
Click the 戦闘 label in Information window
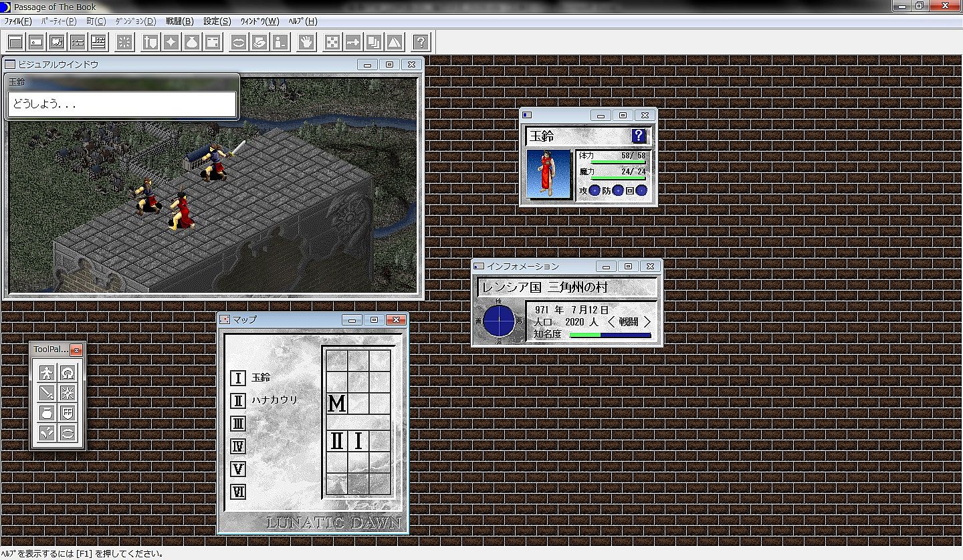point(628,321)
